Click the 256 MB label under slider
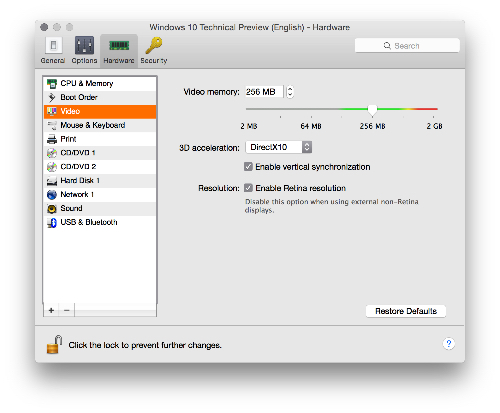 pos(372,126)
